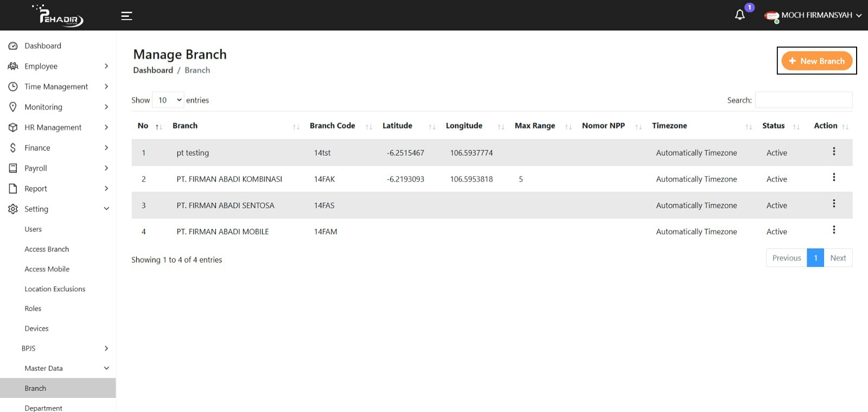This screenshot has height=412, width=868.
Task: Expand the Finance submenu chevron
Action: (x=106, y=147)
